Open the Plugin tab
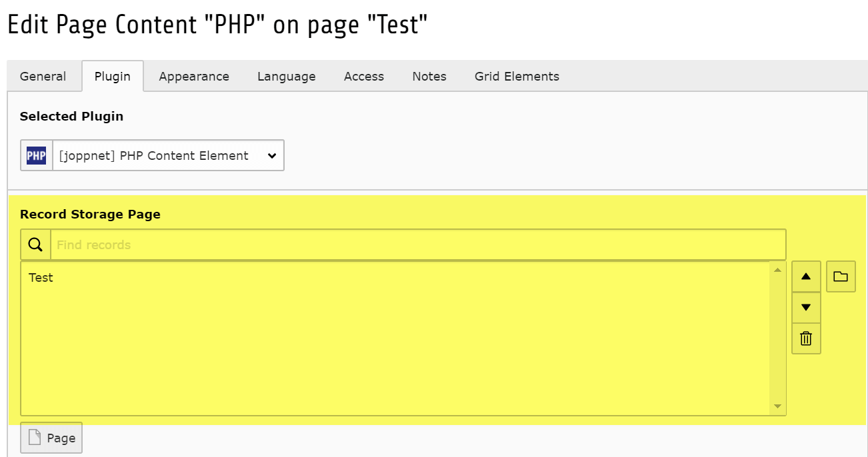Viewport: 868px width, 457px height. (112, 77)
